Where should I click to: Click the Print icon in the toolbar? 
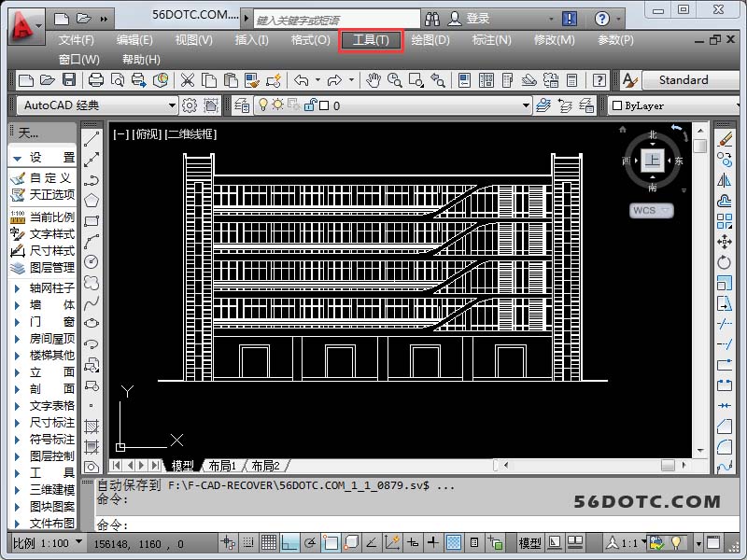(x=95, y=81)
